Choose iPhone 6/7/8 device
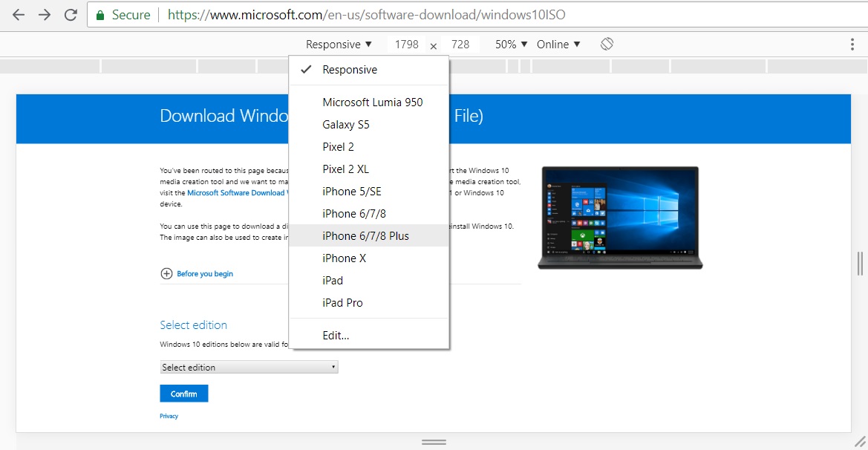The width and height of the screenshot is (868, 450). click(369, 214)
